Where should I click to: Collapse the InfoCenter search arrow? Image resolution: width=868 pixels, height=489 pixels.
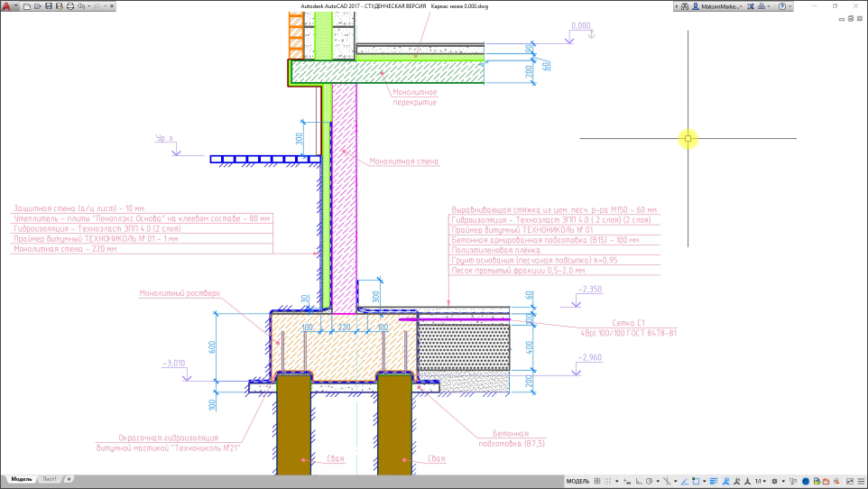(677, 6)
